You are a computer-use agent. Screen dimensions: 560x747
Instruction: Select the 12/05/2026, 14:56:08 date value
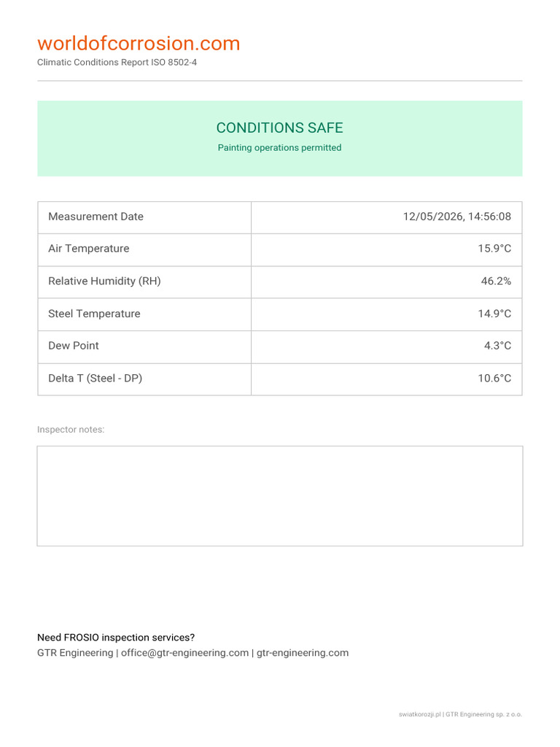(456, 217)
